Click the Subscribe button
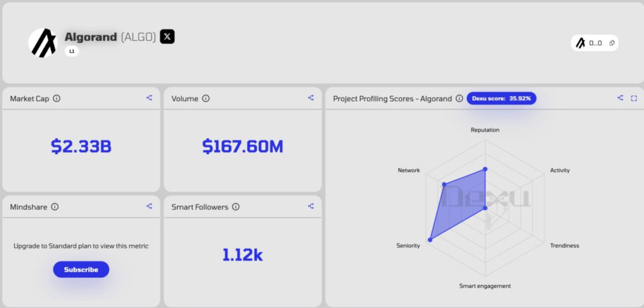The height and width of the screenshot is (308, 644). tap(81, 270)
